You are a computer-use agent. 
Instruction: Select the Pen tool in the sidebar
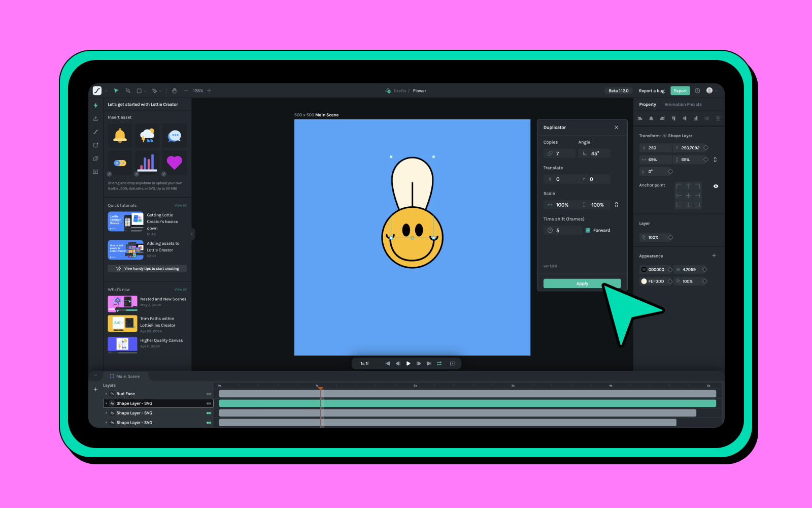point(95,132)
